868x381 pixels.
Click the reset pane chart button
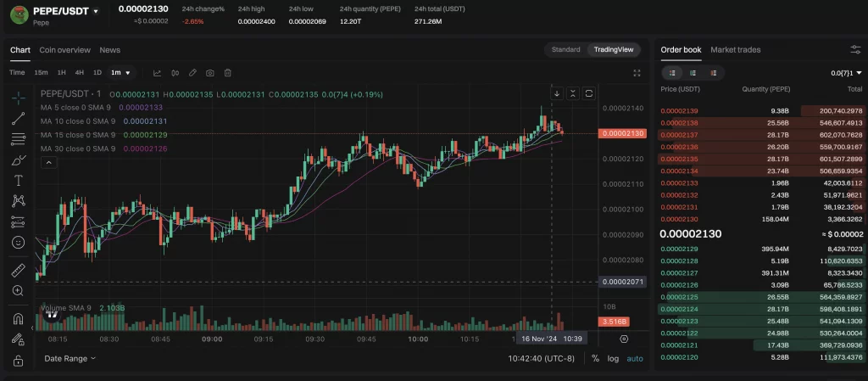(x=589, y=93)
